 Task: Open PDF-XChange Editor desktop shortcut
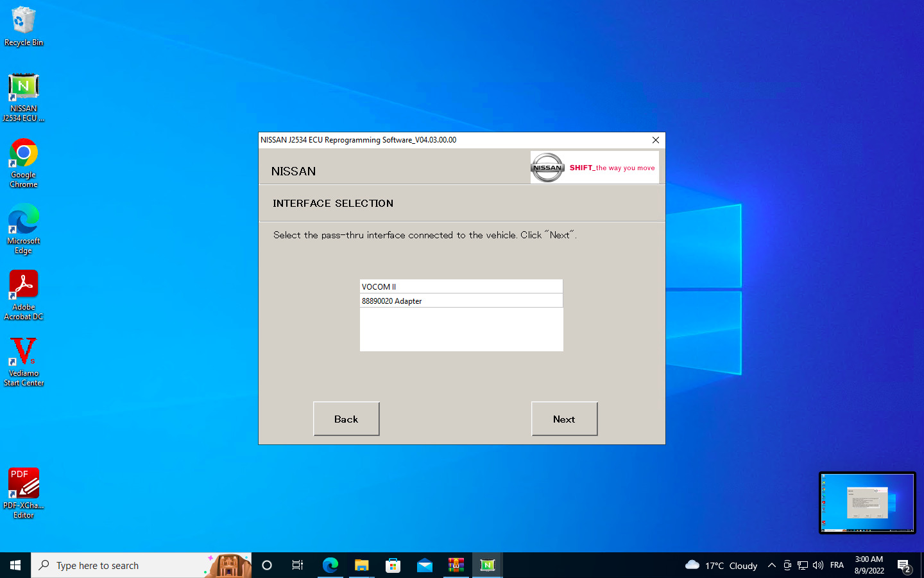click(x=24, y=493)
